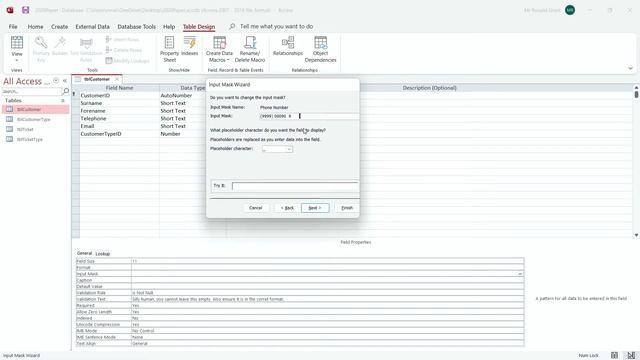640x360 pixels.
Task: Collapse the Tables group in navigation
Action: 63,100
